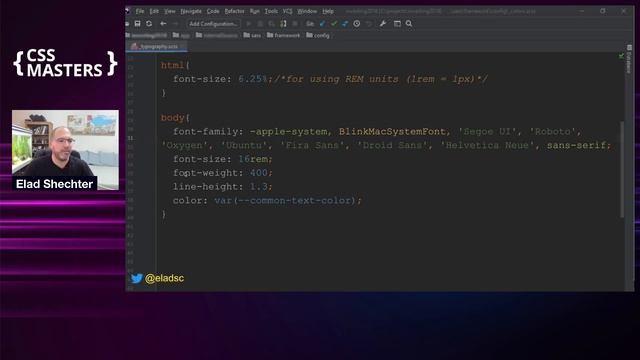The height and width of the screenshot is (360, 640).
Task: Click the font-weight 400 value
Action: click(x=259, y=173)
